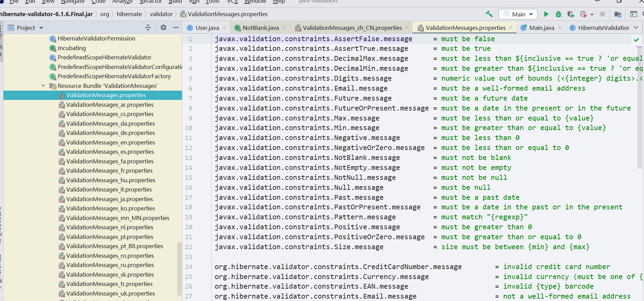Click the 'size must be between {min} and {max}' value
644x301 pixels.
516,247
